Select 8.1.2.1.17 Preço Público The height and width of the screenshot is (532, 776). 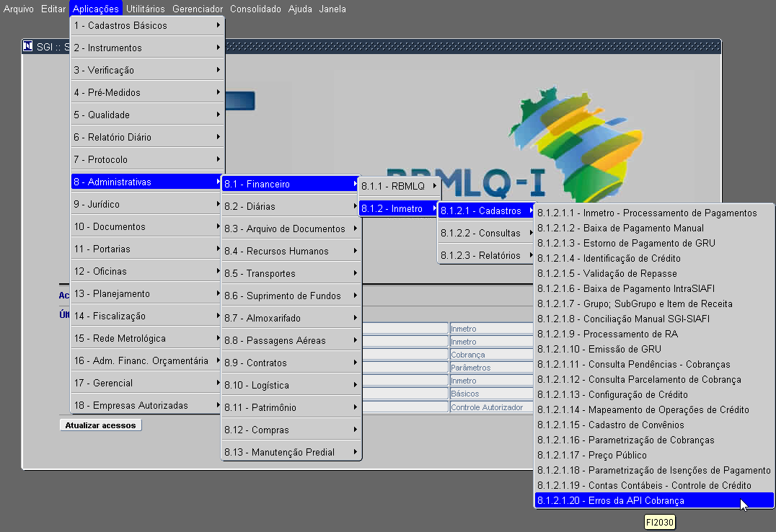click(654, 455)
